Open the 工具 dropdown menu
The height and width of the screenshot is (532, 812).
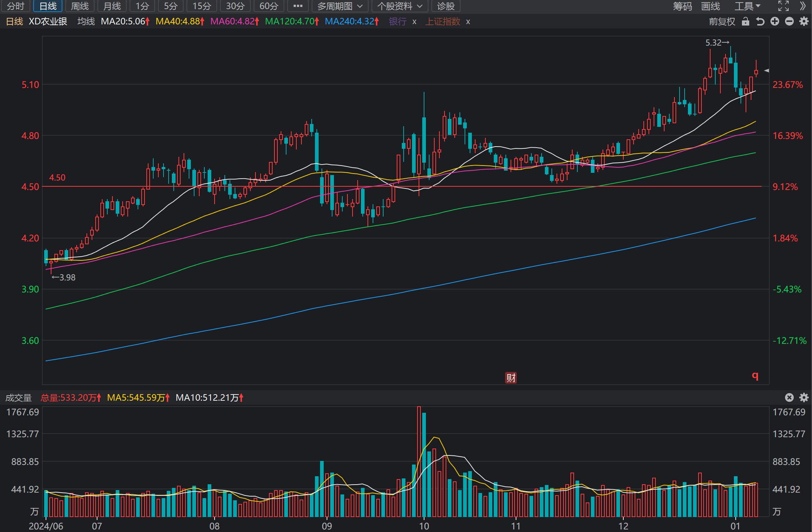747,6
